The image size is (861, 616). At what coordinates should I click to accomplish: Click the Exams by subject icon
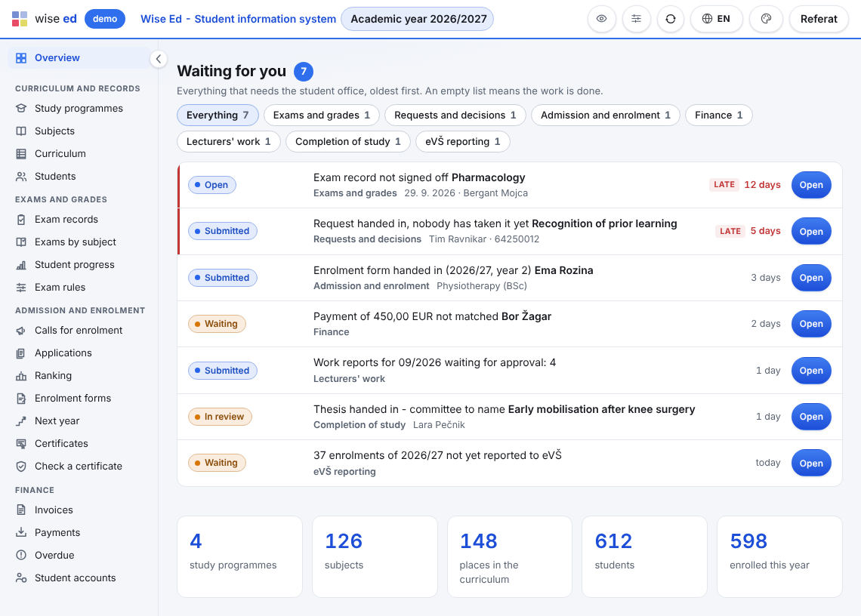pyautogui.click(x=21, y=242)
